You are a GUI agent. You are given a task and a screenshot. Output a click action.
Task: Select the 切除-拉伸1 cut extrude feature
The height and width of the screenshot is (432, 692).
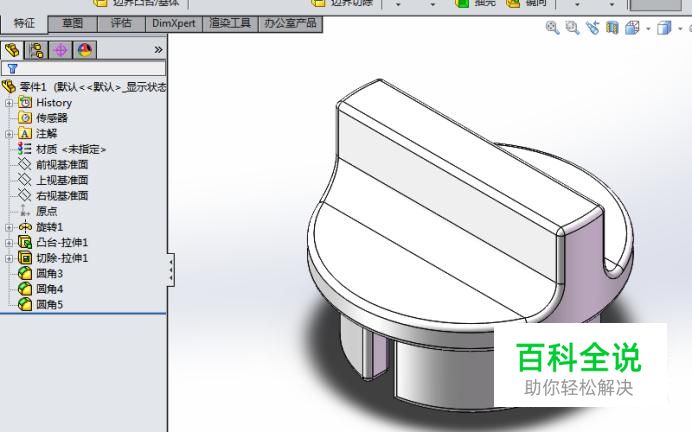[53, 258]
